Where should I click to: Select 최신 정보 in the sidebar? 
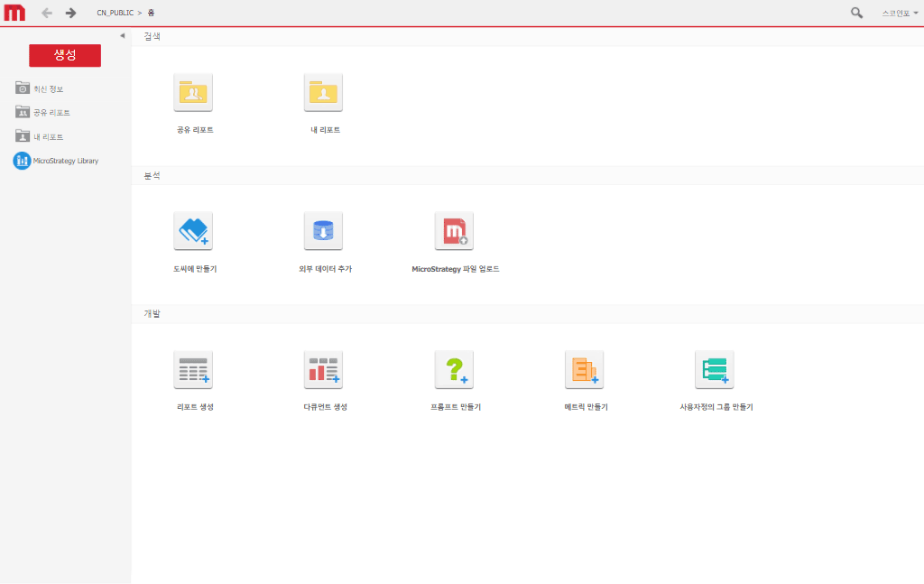(x=48, y=88)
